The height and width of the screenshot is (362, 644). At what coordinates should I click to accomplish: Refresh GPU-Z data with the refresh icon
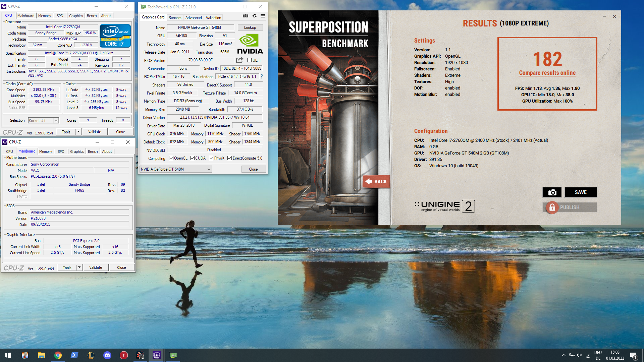tap(254, 16)
